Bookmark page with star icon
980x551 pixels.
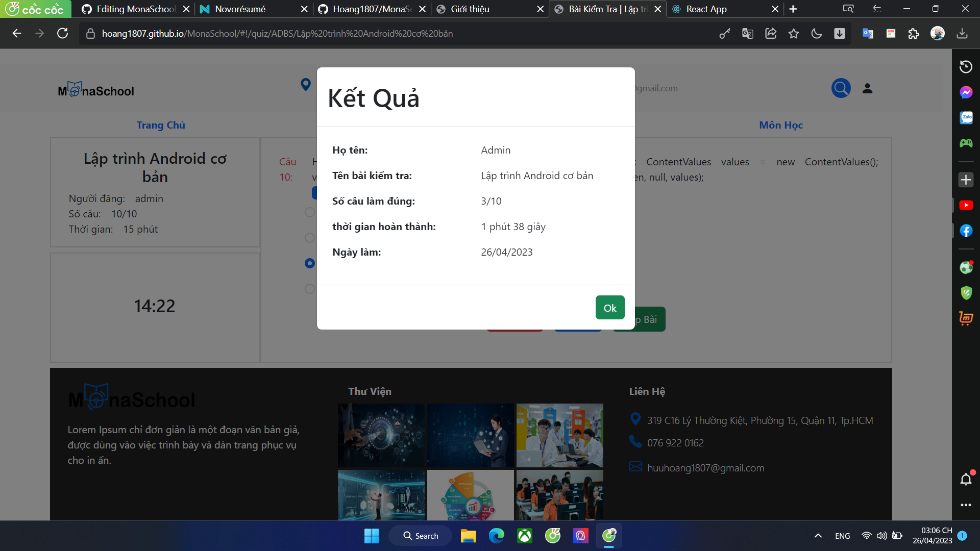point(793,34)
